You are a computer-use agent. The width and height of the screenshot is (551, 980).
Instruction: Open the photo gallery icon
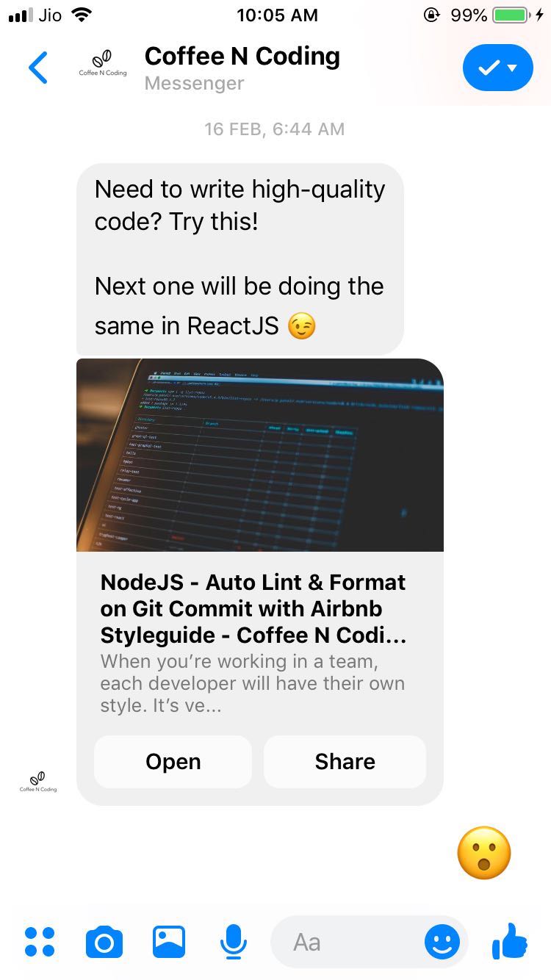(169, 942)
